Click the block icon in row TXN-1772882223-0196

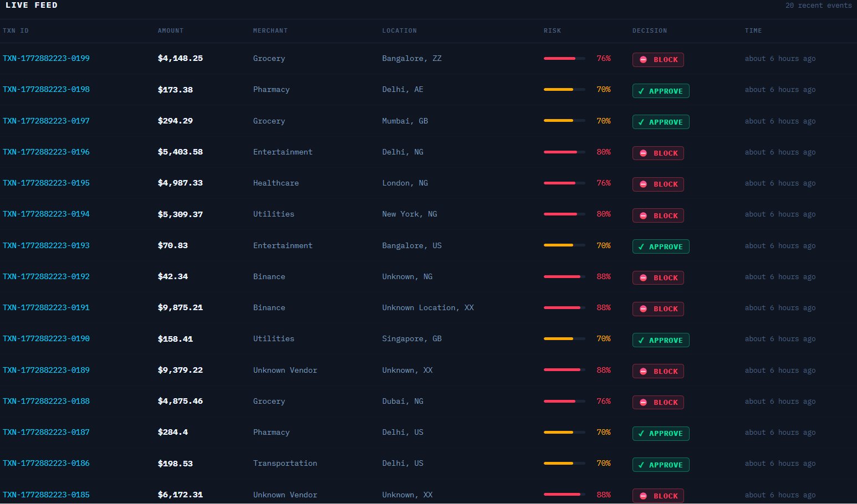(643, 153)
